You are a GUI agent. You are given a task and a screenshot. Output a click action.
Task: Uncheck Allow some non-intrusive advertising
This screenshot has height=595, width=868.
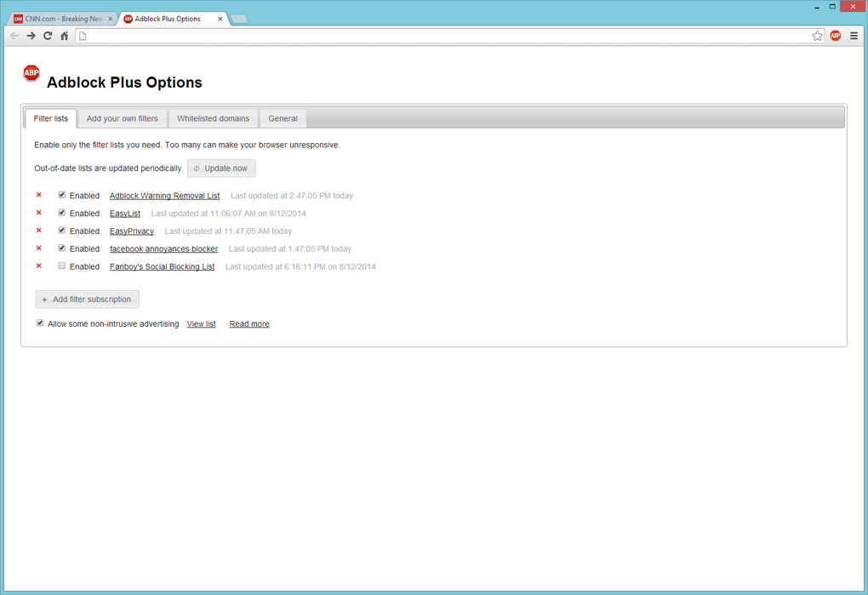coord(40,323)
